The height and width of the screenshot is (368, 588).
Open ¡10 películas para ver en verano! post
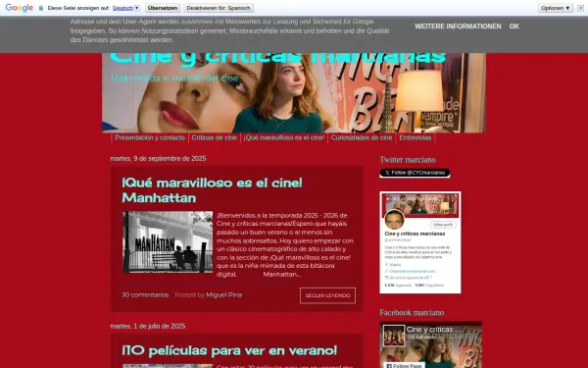click(x=229, y=350)
